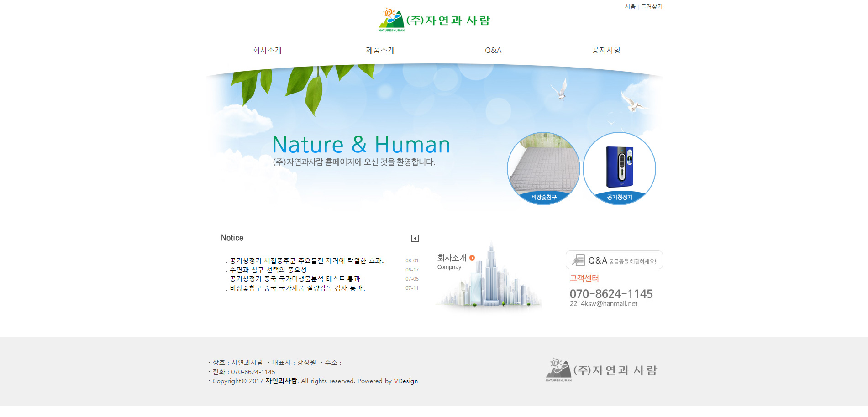The width and height of the screenshot is (868, 417).
Task: Open the 회사소개 menu
Action: (267, 50)
